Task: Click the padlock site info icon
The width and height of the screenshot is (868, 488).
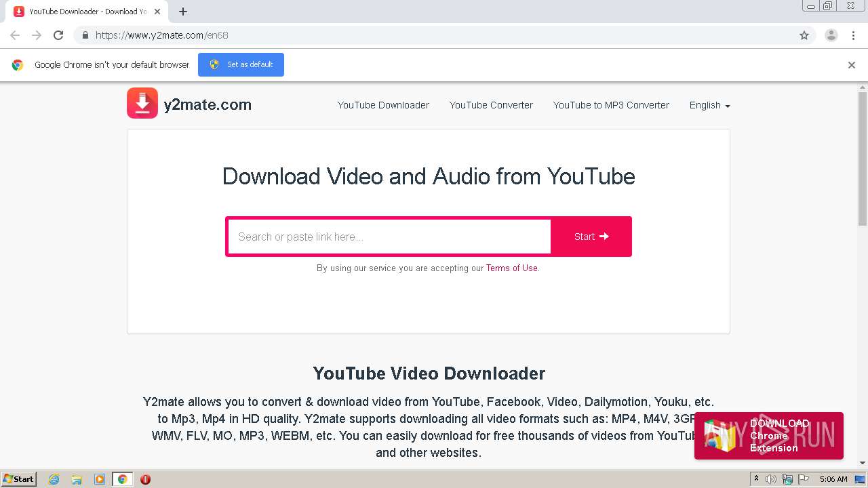Action: (85, 35)
